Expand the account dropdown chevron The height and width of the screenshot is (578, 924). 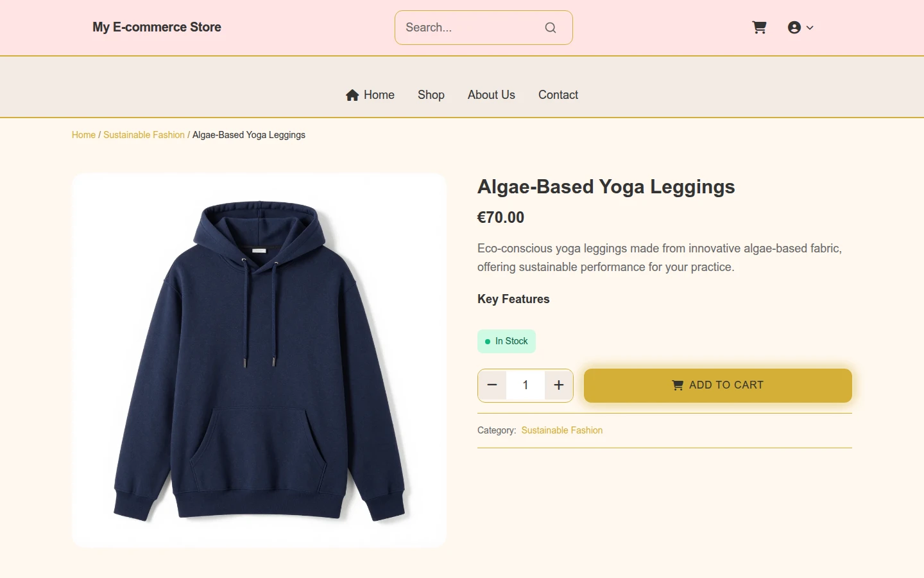[810, 28]
